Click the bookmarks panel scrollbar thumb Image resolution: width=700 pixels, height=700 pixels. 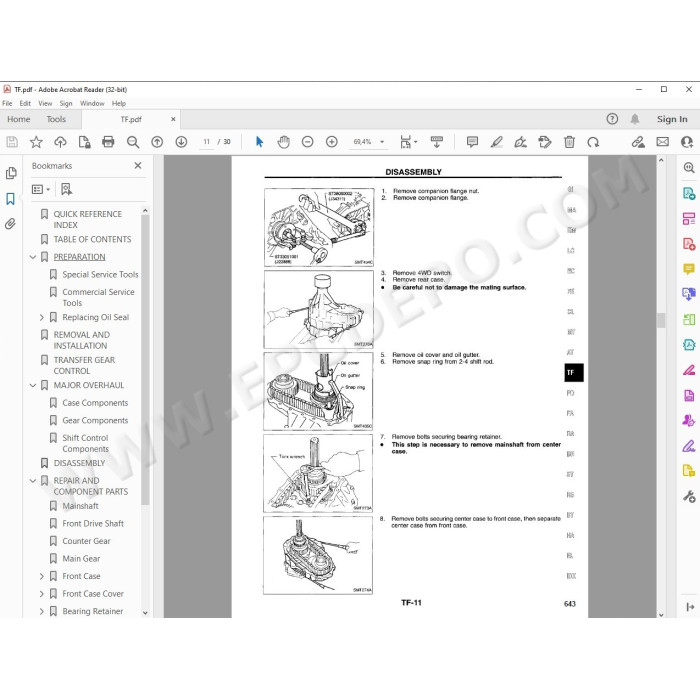click(x=145, y=359)
